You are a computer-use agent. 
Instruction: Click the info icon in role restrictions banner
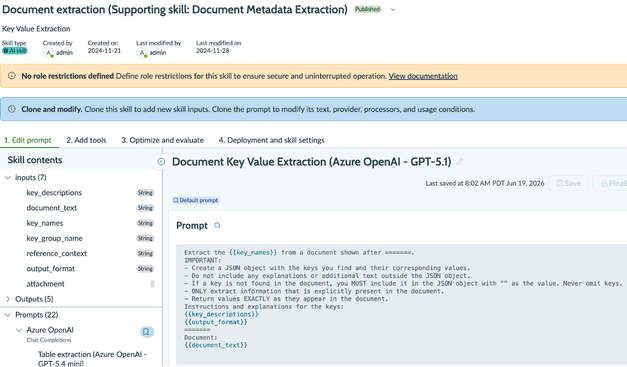coord(12,76)
